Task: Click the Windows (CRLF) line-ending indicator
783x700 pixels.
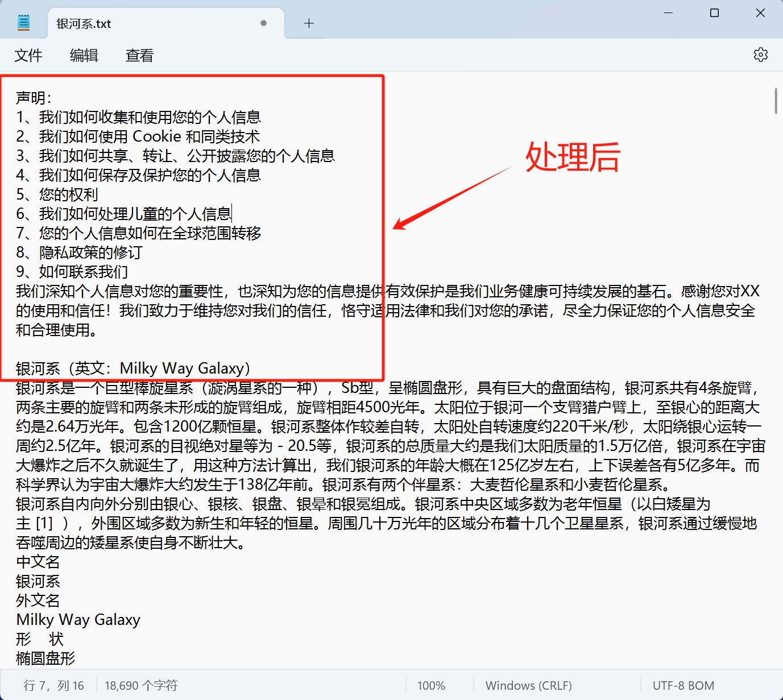Action: click(528, 685)
